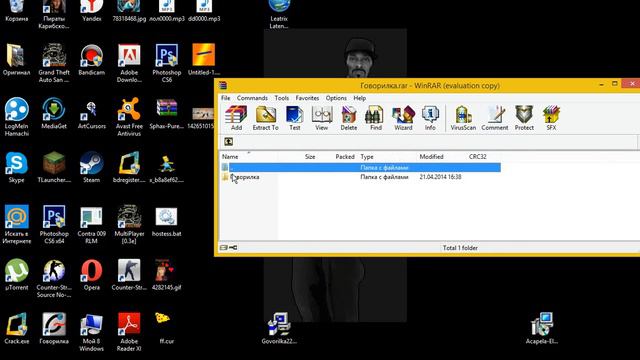Viewport: 640px width, 360px height.
Task: Select Photoshop CS6 x64 desktop icon
Action: coord(54,225)
